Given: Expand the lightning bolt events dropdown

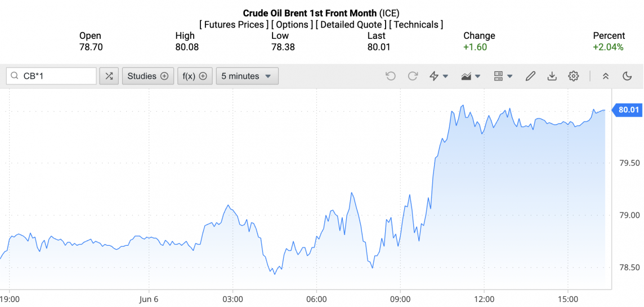Looking at the screenshot, I should pyautogui.click(x=439, y=76).
